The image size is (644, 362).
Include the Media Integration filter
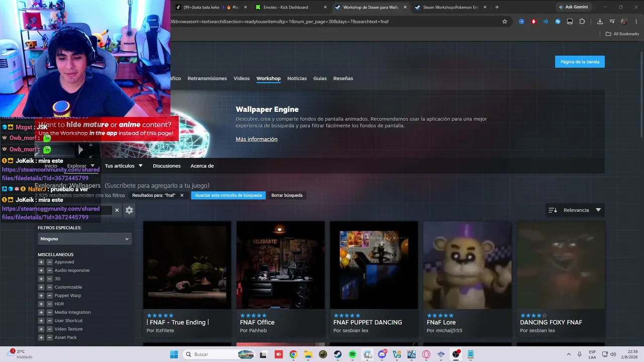click(x=41, y=312)
